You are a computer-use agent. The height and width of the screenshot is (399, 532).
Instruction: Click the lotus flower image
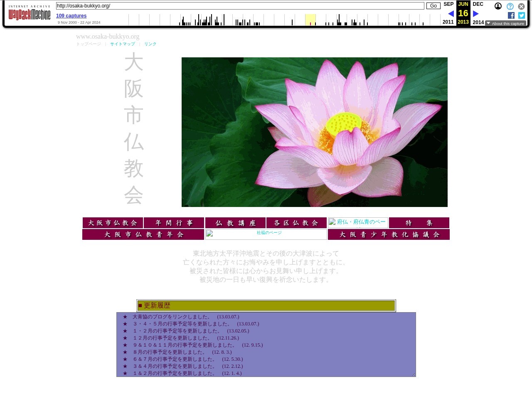point(314,132)
